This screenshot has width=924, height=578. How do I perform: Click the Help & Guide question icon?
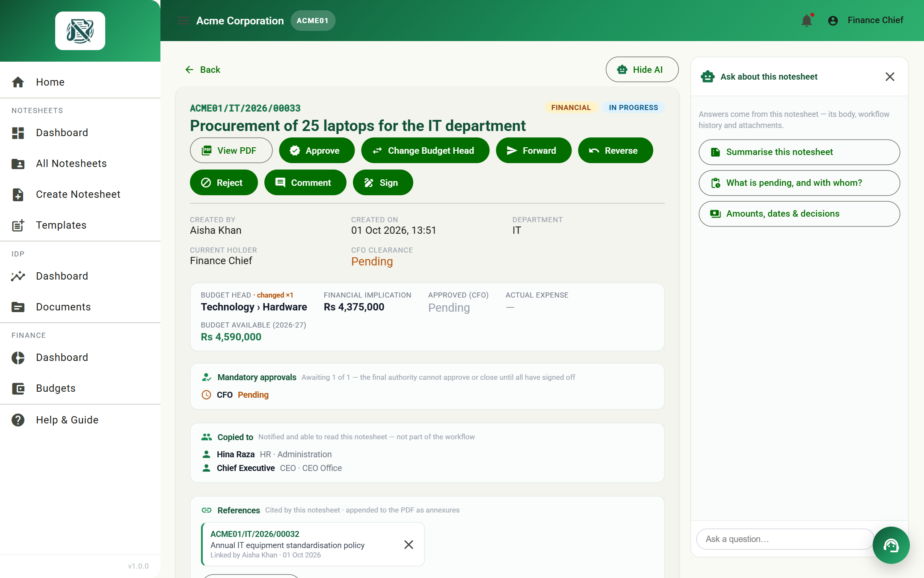click(18, 420)
